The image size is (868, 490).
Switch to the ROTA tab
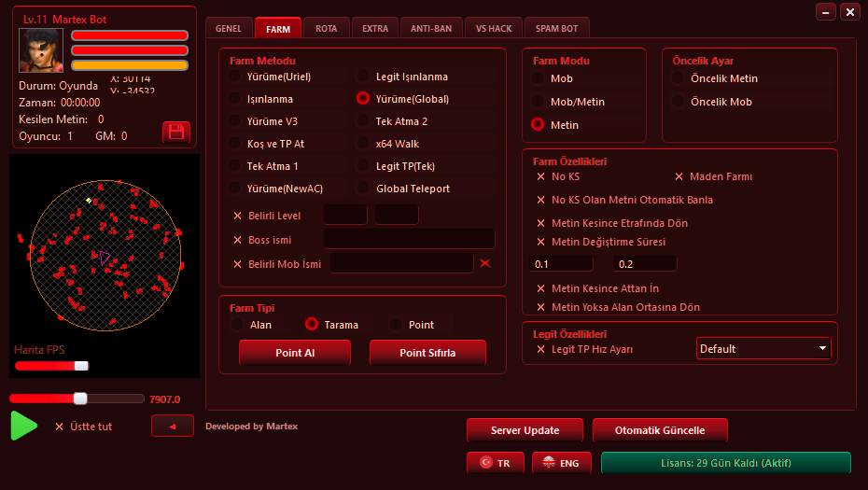326,28
